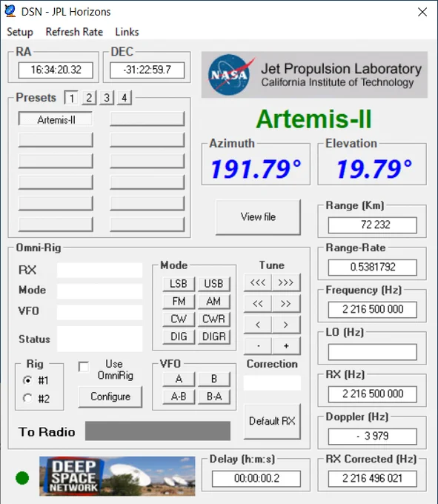Click the Omni-Rig RX display field
This screenshot has height=504, width=438.
pos(99,270)
